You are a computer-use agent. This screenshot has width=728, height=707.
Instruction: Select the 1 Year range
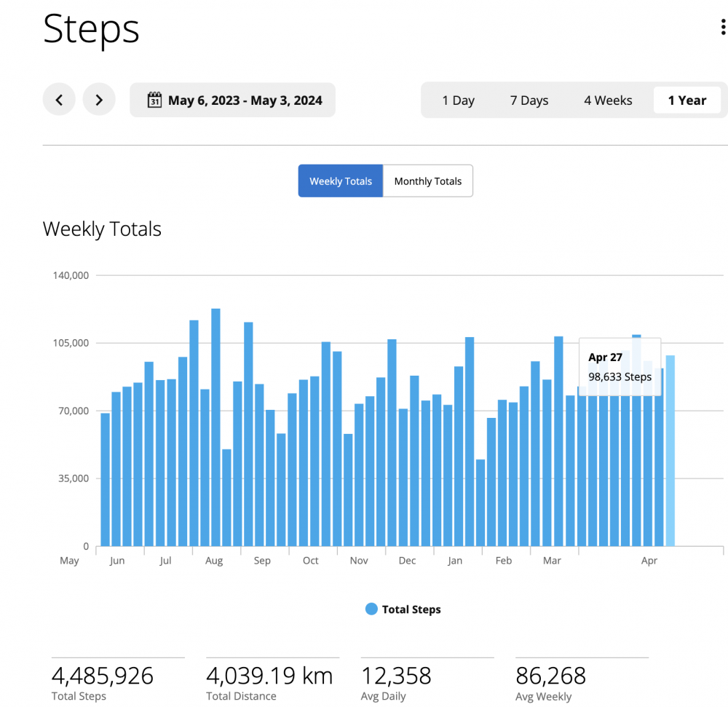pos(687,100)
